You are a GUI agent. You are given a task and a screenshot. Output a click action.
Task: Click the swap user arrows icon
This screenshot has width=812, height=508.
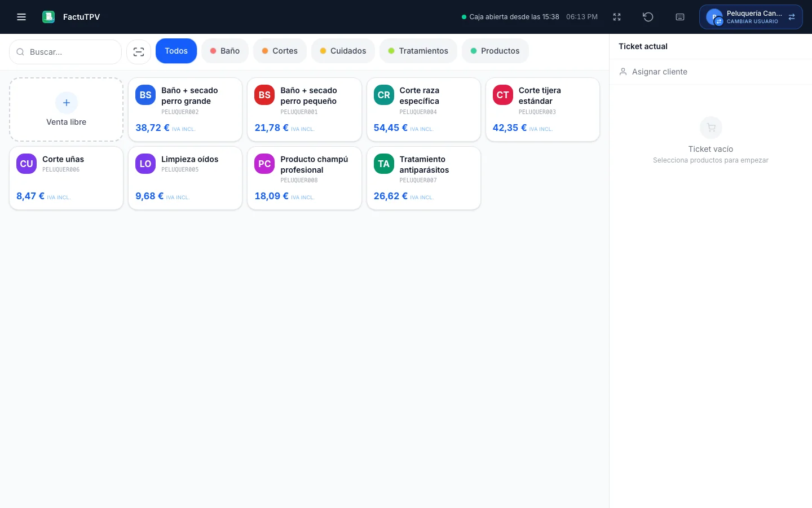pos(792,17)
